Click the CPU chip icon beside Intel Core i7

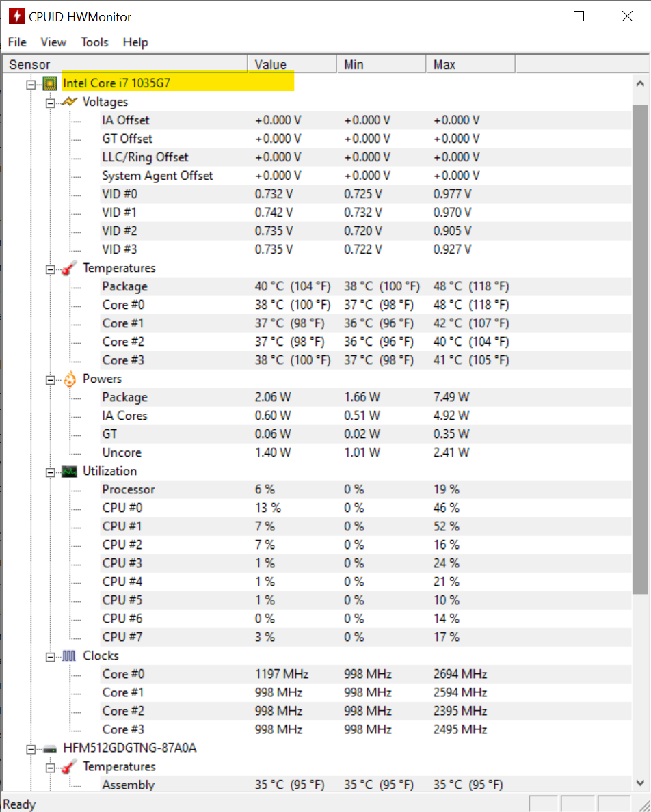point(50,83)
